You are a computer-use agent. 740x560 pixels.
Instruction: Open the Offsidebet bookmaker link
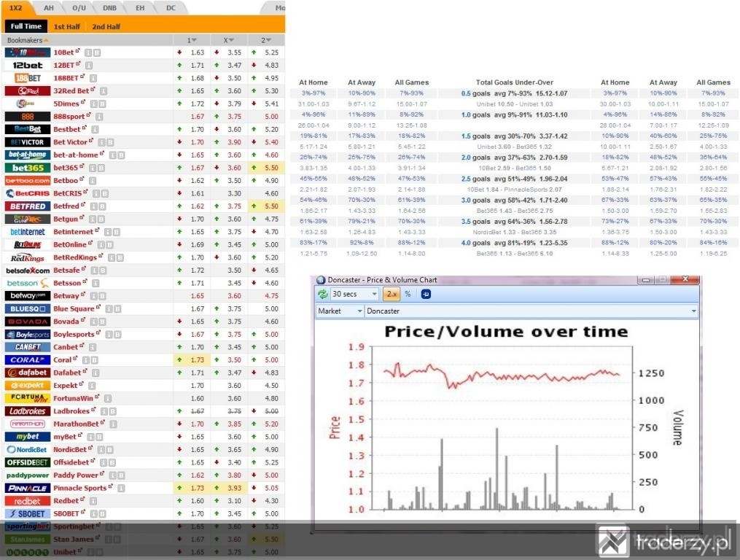pyautogui.click(x=71, y=462)
